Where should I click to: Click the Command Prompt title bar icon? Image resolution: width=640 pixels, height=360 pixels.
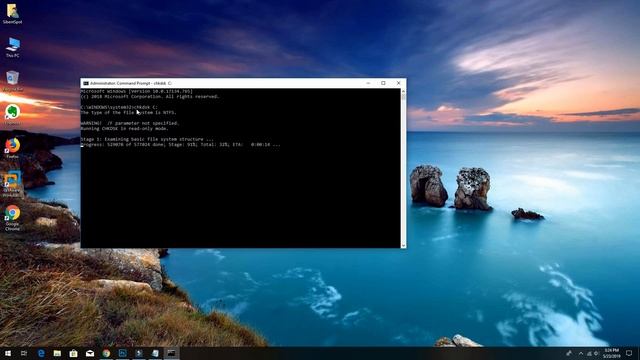[86, 83]
